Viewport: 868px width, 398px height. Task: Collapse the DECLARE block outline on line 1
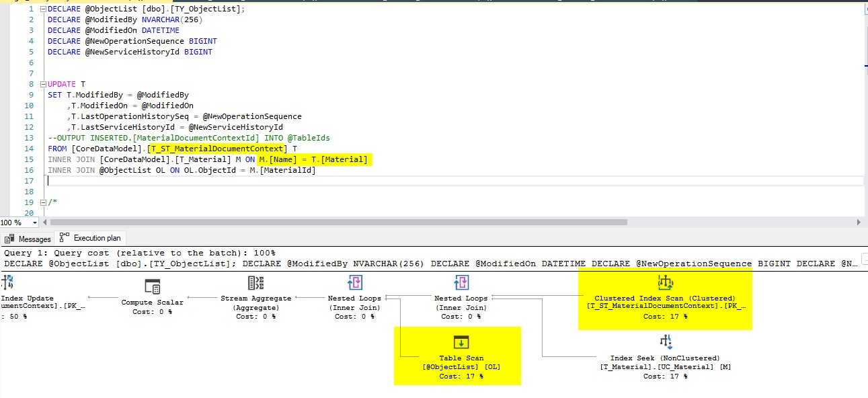coord(42,9)
